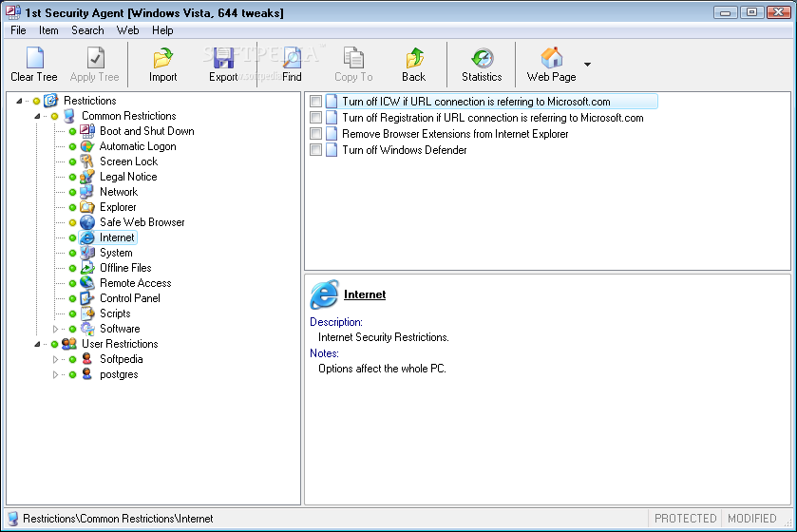This screenshot has width=797, height=532.
Task: Open the Item menu
Action: (x=48, y=30)
